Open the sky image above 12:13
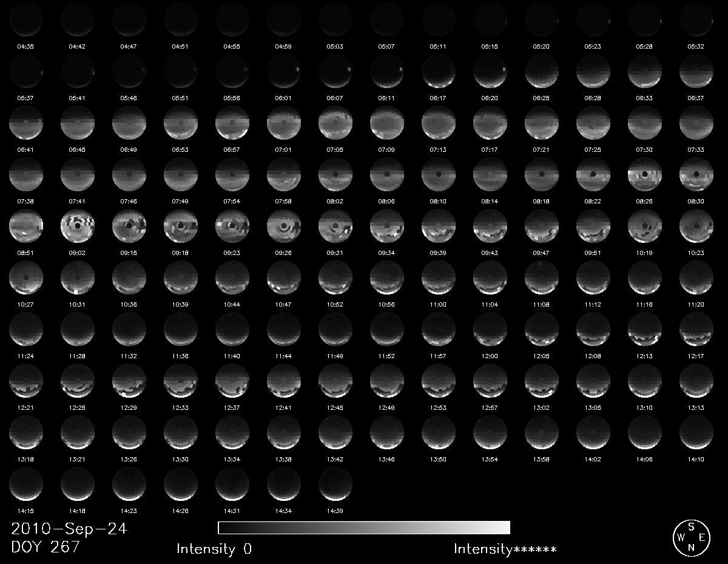This screenshot has height=564, width=728. click(645, 330)
